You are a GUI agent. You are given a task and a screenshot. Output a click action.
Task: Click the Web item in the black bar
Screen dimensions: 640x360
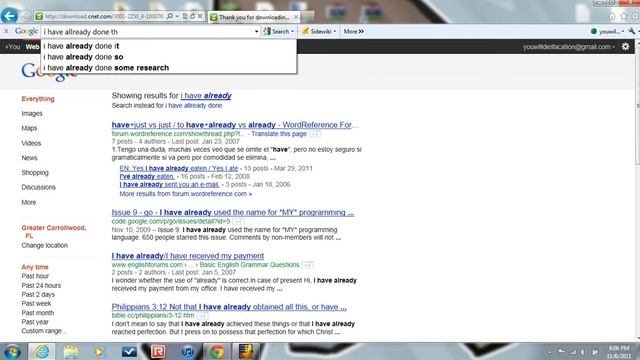pyautogui.click(x=32, y=47)
